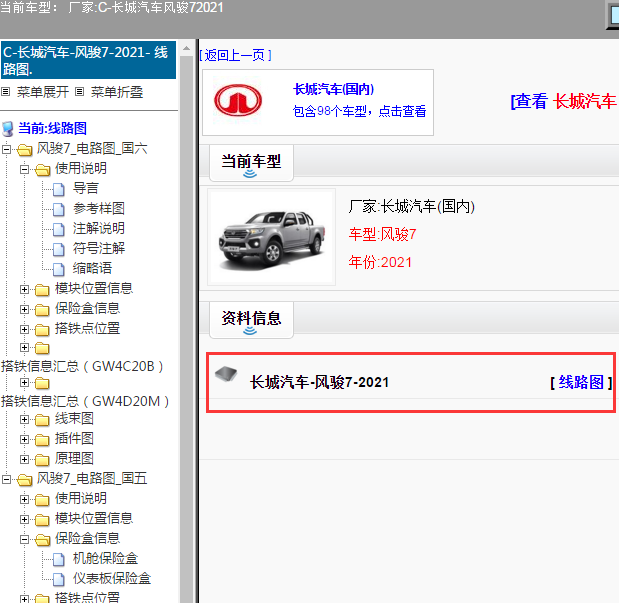Click the 长城汽车-风骏7-2021 entry title
The height and width of the screenshot is (603, 619).
coord(319,382)
